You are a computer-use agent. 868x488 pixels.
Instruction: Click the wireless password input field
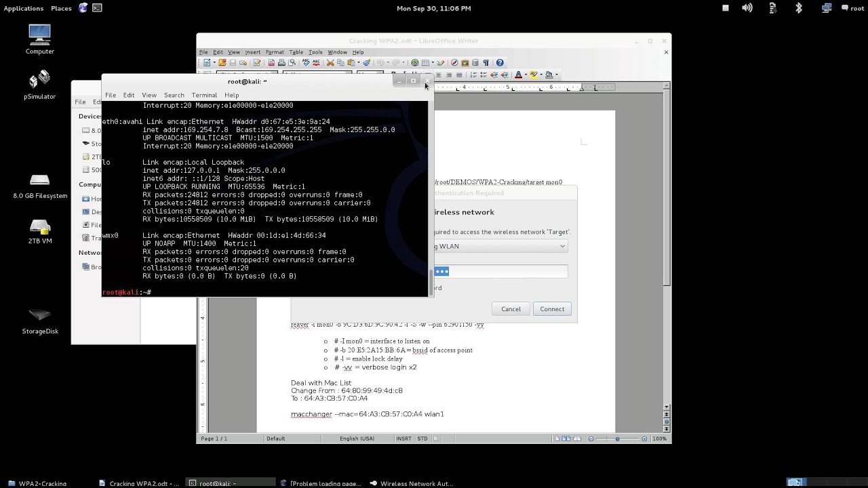click(x=500, y=271)
